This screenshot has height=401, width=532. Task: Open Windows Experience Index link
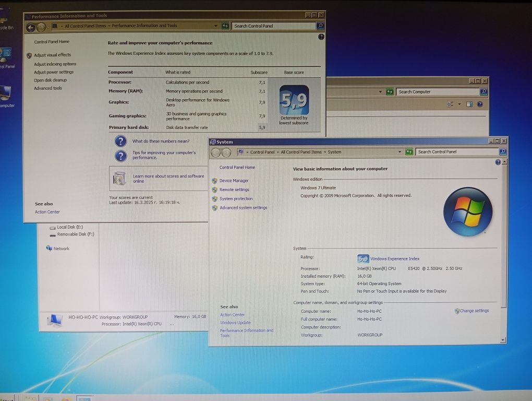click(395, 259)
